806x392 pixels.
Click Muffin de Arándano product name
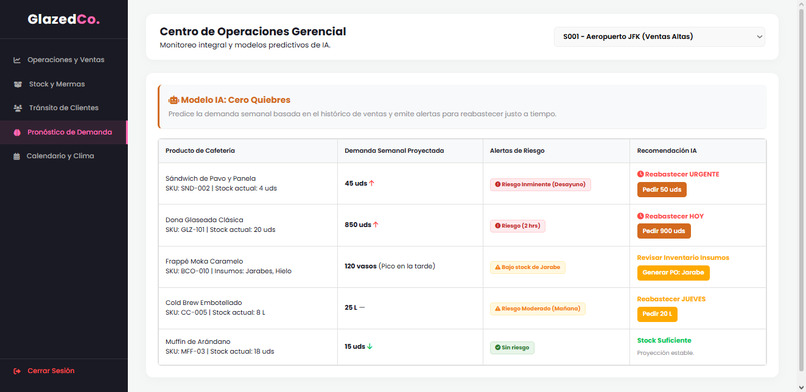(x=198, y=342)
